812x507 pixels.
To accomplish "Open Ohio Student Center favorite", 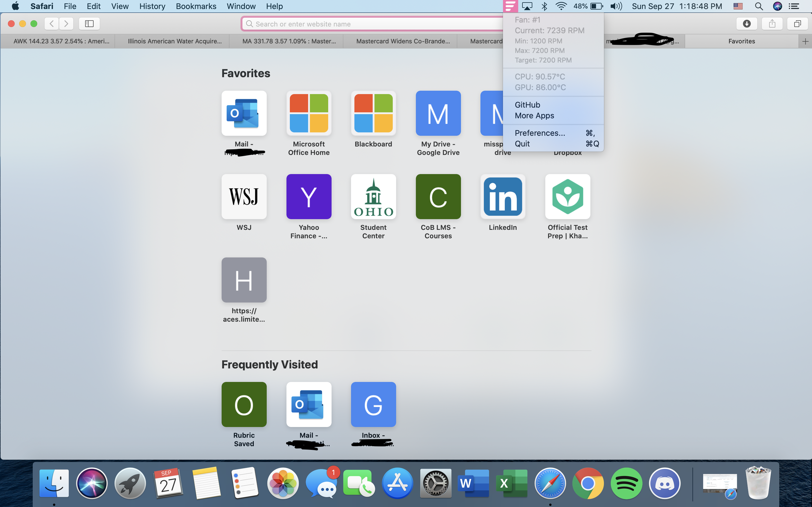I will click(373, 197).
